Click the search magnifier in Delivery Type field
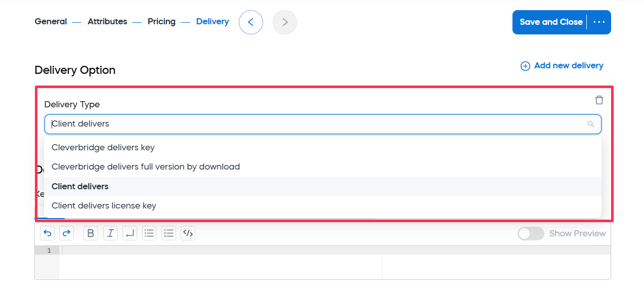 [x=590, y=124]
